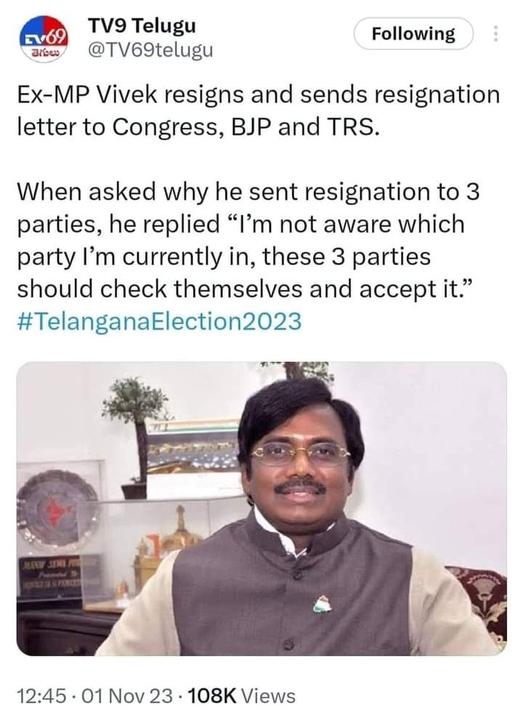Click the bonsai plant in the photo
The height and width of the screenshot is (720, 523).
[x=136, y=436]
